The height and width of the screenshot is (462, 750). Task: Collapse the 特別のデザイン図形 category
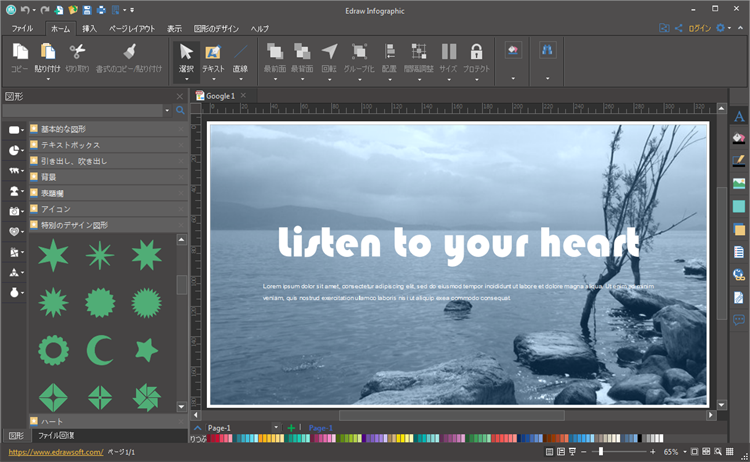pyautogui.click(x=73, y=225)
